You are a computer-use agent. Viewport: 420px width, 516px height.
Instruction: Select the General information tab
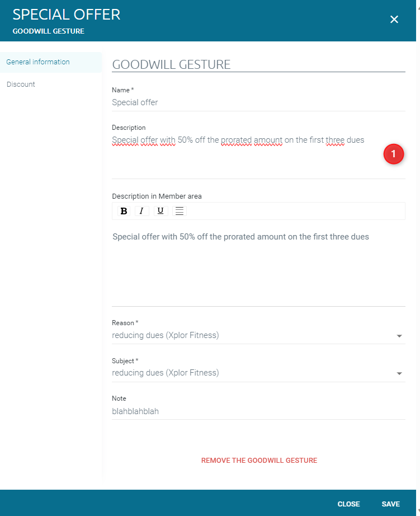click(x=37, y=62)
